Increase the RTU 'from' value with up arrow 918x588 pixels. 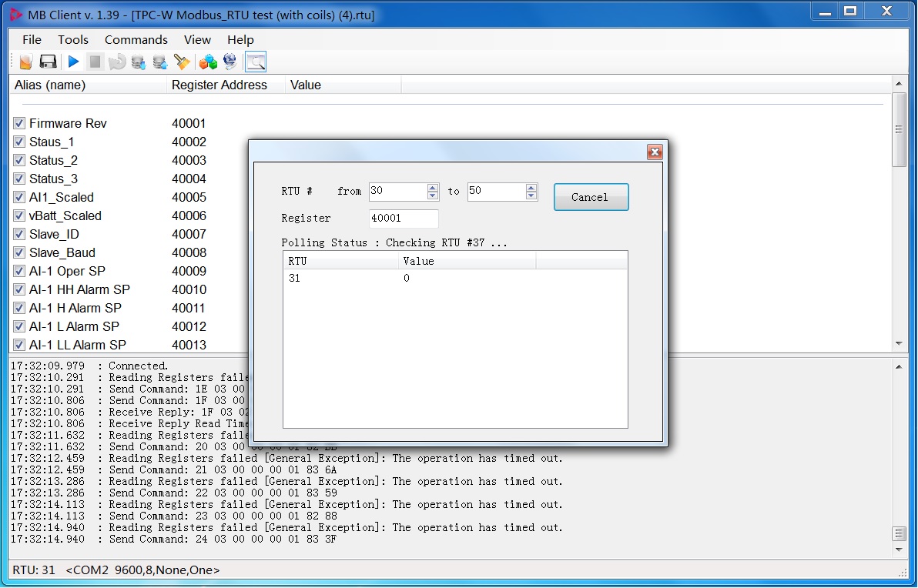[433, 187]
